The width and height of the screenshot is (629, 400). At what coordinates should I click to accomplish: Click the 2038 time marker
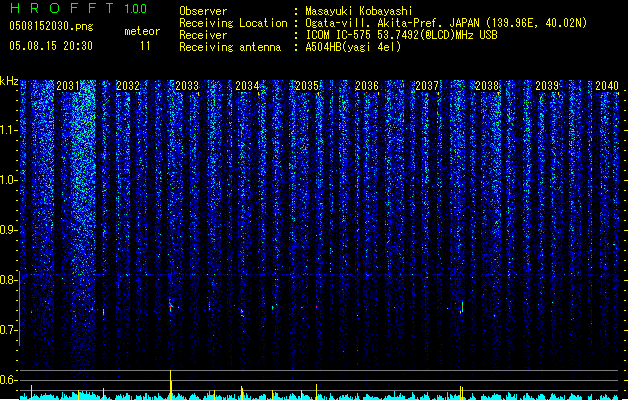coord(487,86)
